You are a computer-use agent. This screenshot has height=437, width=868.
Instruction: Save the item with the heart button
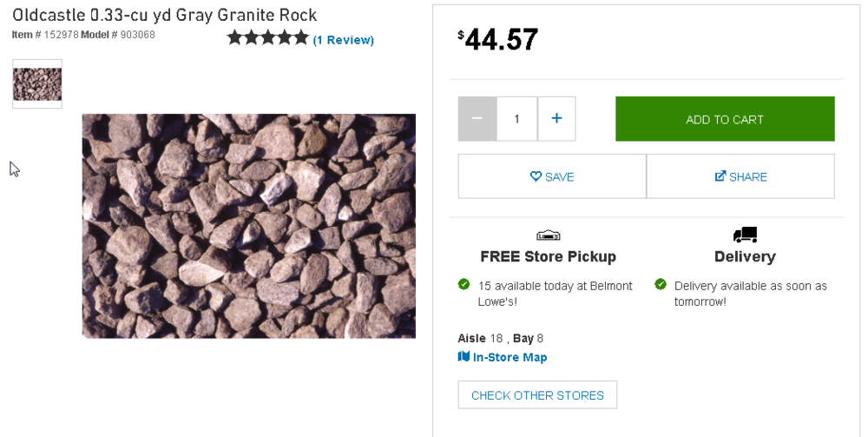coord(552,176)
